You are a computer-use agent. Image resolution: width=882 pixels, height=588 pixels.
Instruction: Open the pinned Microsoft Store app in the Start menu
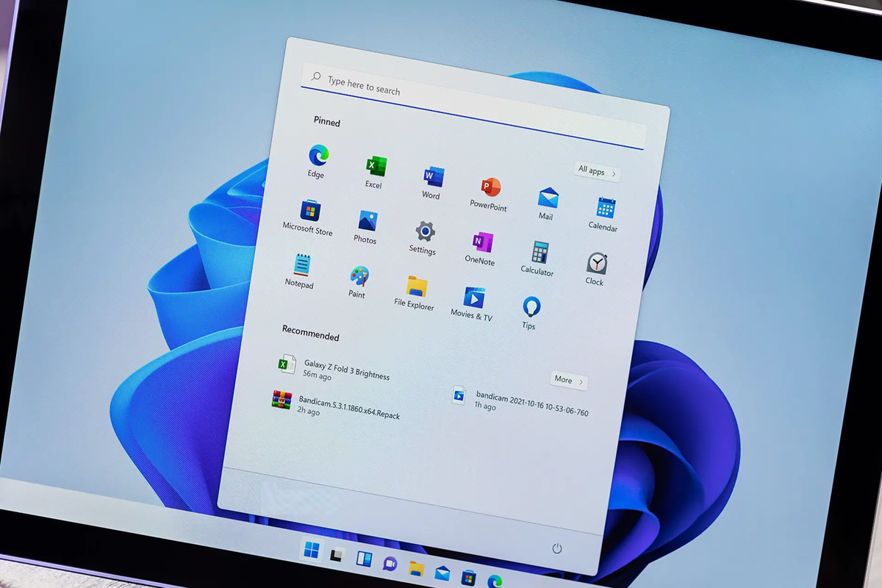[x=309, y=218]
